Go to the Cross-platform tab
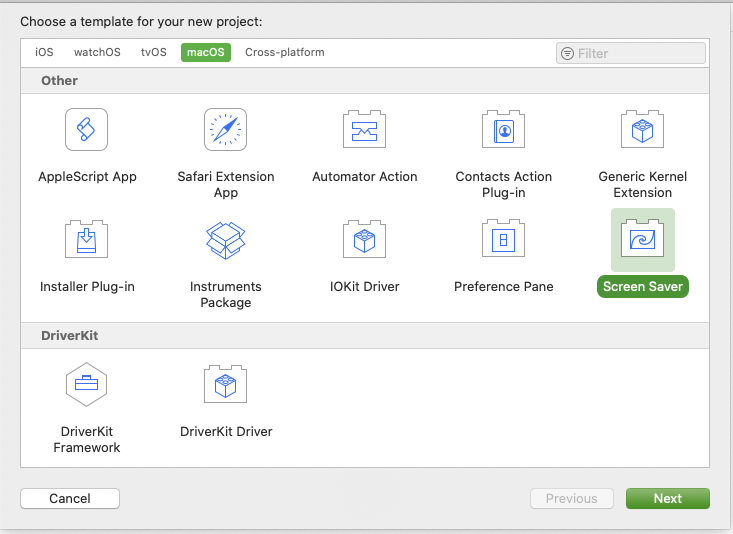733x534 pixels. (x=284, y=52)
